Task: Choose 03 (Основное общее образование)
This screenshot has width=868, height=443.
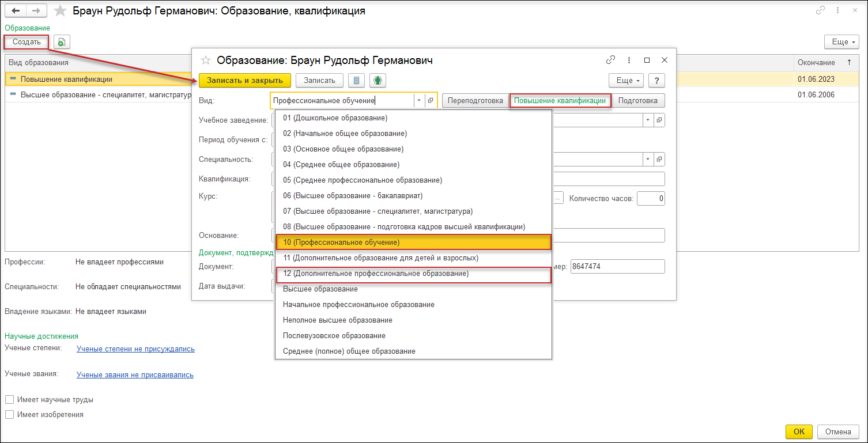Action: coord(413,149)
